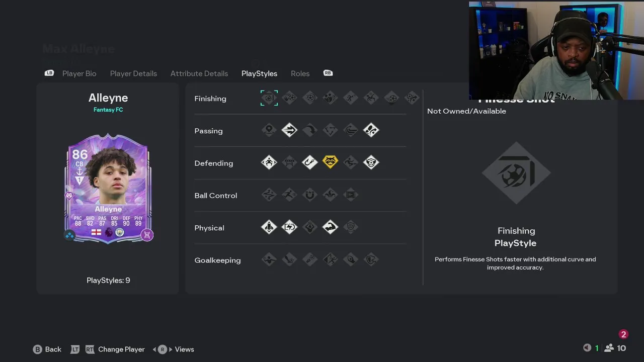Select the swirling lines Whipped Pass icon

(x=351, y=130)
